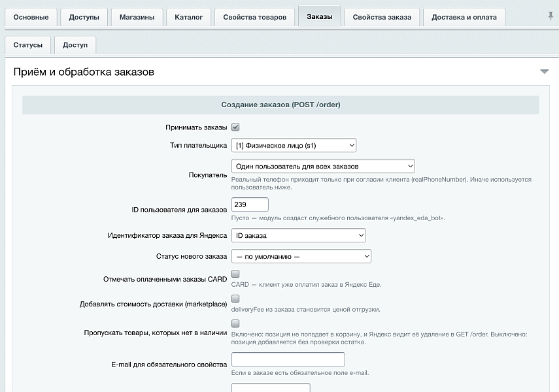
Task: Open the Тип плательщика dropdown
Action: [294, 145]
